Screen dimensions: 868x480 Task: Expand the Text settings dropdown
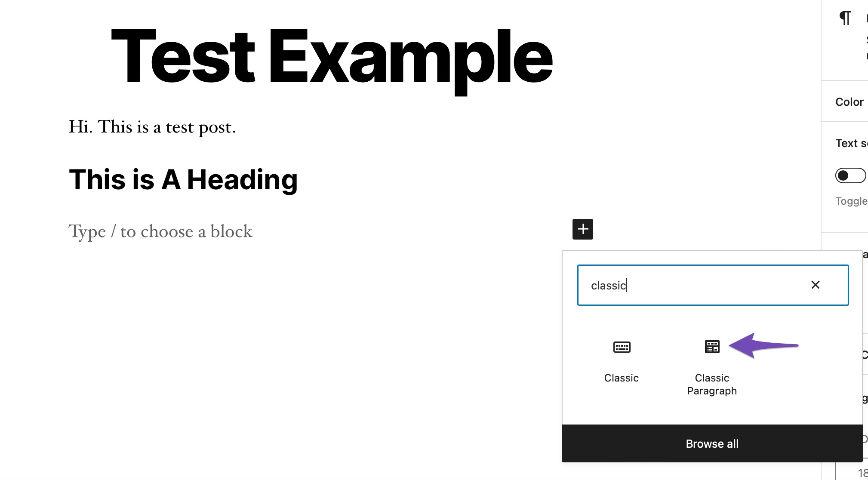852,143
